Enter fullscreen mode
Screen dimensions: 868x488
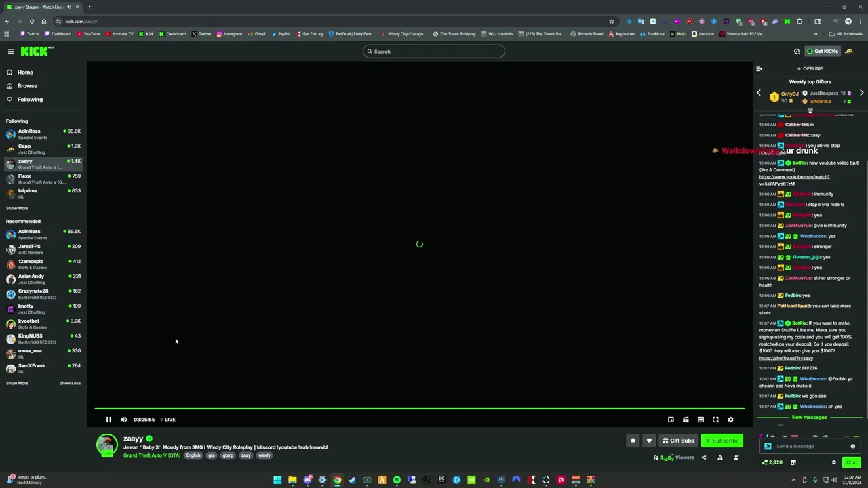715,420
